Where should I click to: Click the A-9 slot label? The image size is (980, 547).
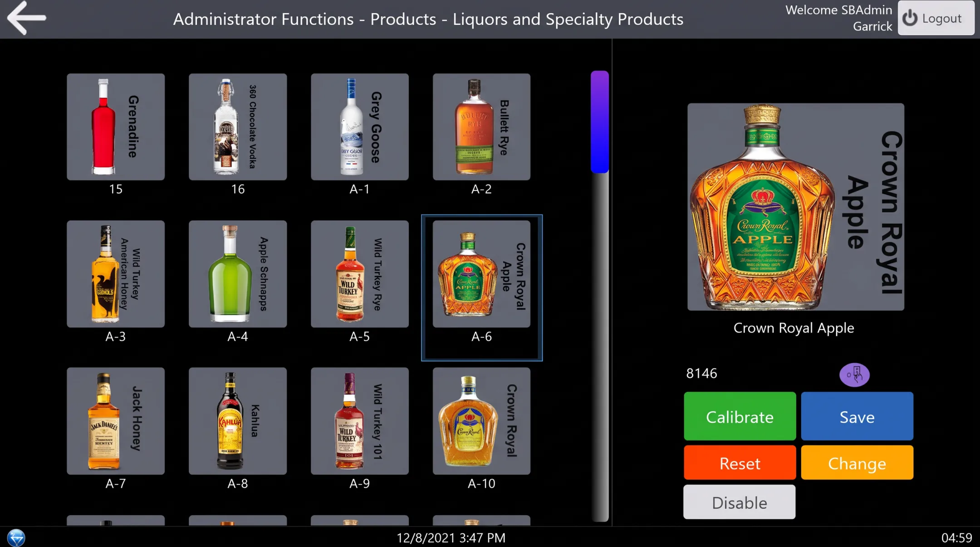tap(360, 484)
